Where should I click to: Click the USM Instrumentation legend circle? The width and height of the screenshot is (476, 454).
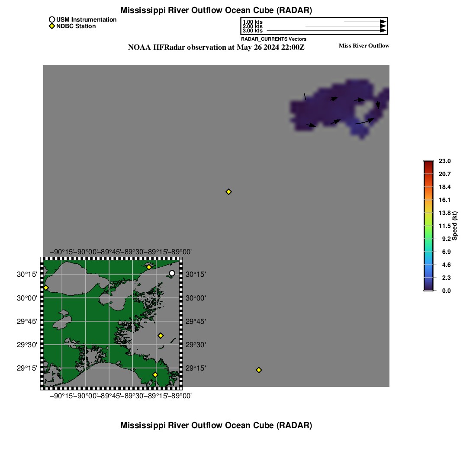[52, 20]
